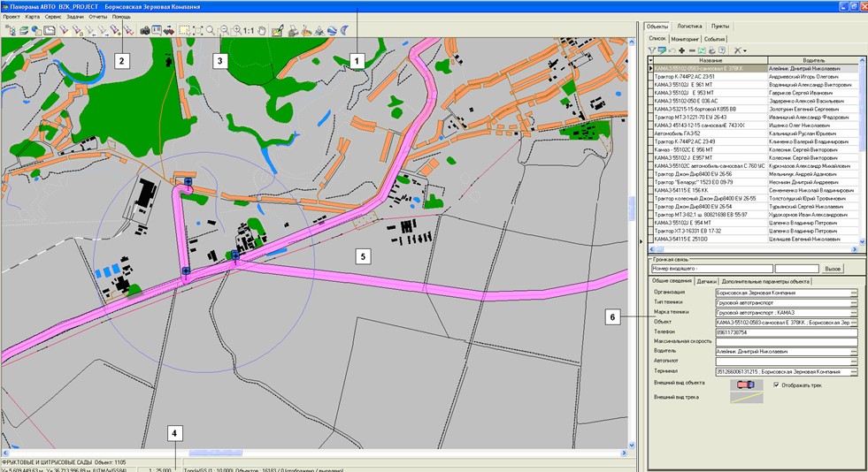Switch to the Логистика tab

689,27
